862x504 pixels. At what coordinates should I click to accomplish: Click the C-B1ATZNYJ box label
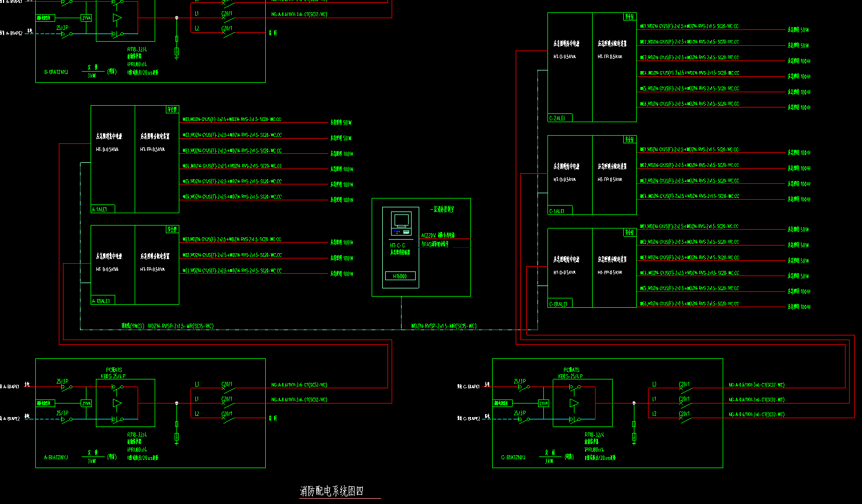point(513,457)
